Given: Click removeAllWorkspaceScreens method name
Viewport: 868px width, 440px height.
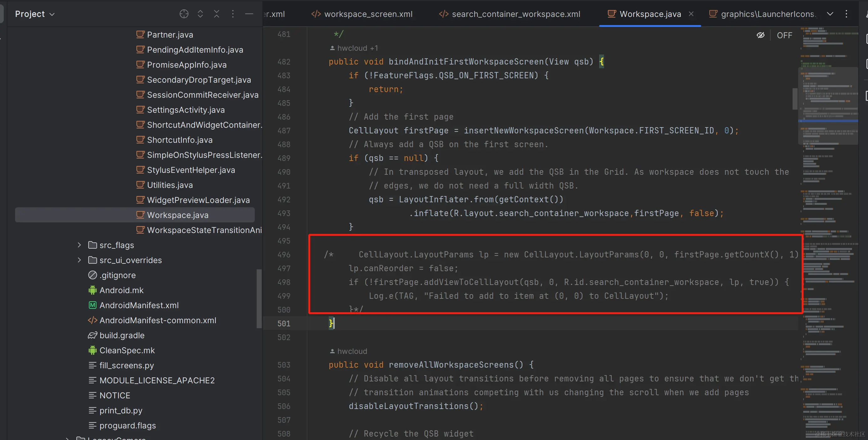Looking at the screenshot, I should pos(451,365).
